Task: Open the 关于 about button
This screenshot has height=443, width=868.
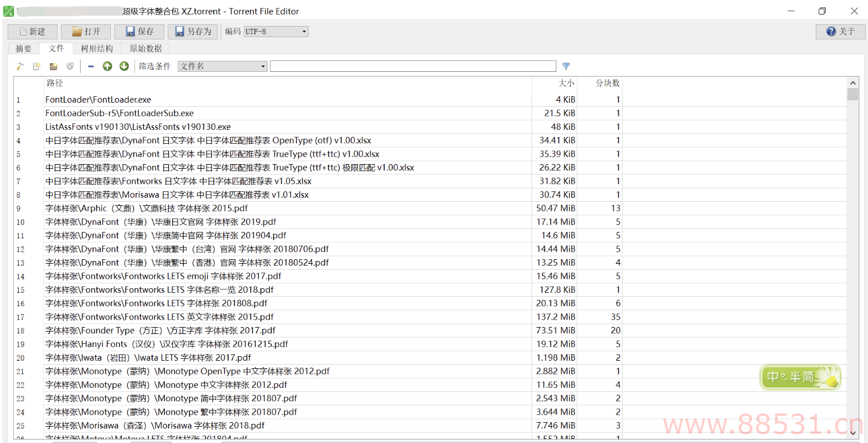Action: point(840,31)
